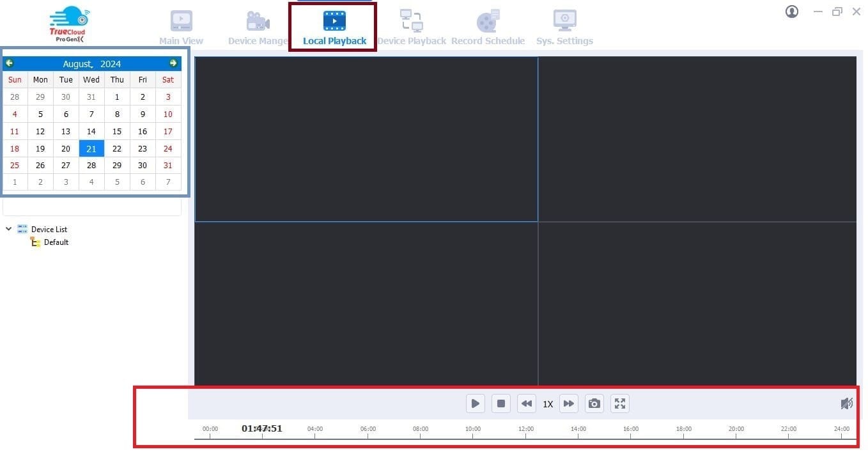868x454 pixels.
Task: Open the user account menu
Action: tap(791, 12)
